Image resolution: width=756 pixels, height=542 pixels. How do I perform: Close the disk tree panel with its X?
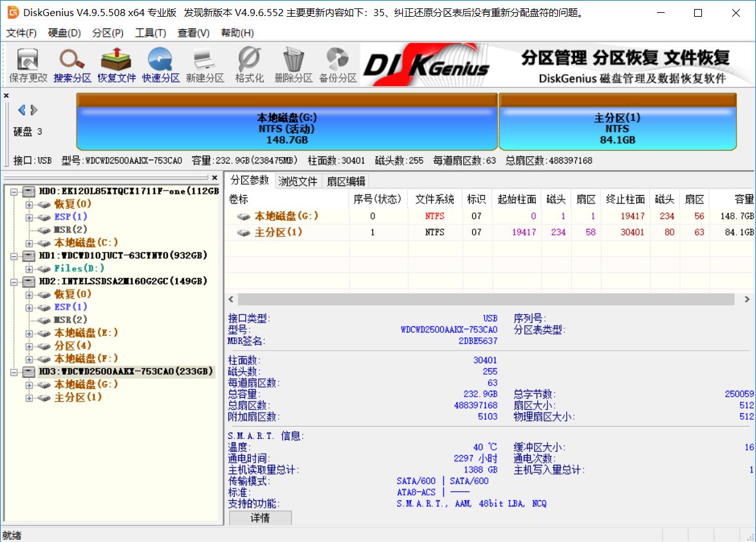coord(214,178)
